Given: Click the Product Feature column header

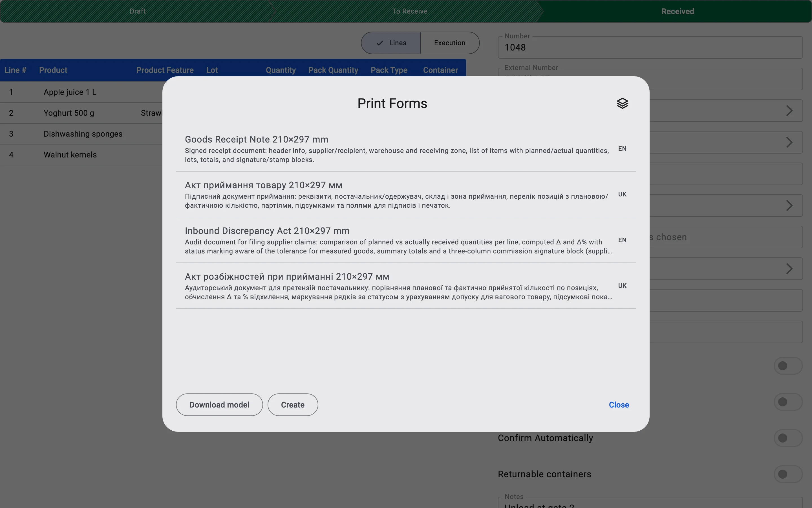Looking at the screenshot, I should pyautogui.click(x=165, y=70).
